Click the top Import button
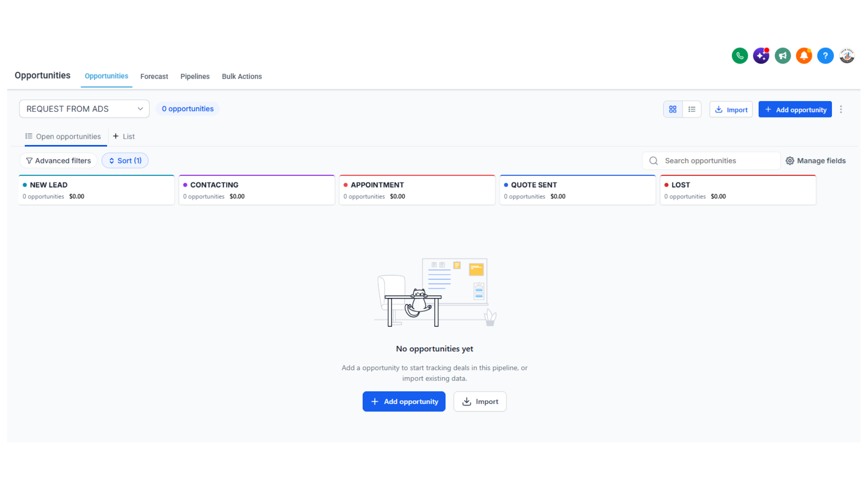The width and height of the screenshot is (868, 488). pos(731,110)
